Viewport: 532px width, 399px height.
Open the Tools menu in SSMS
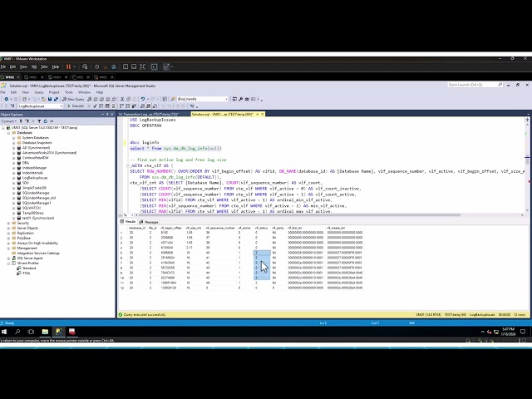(69, 92)
